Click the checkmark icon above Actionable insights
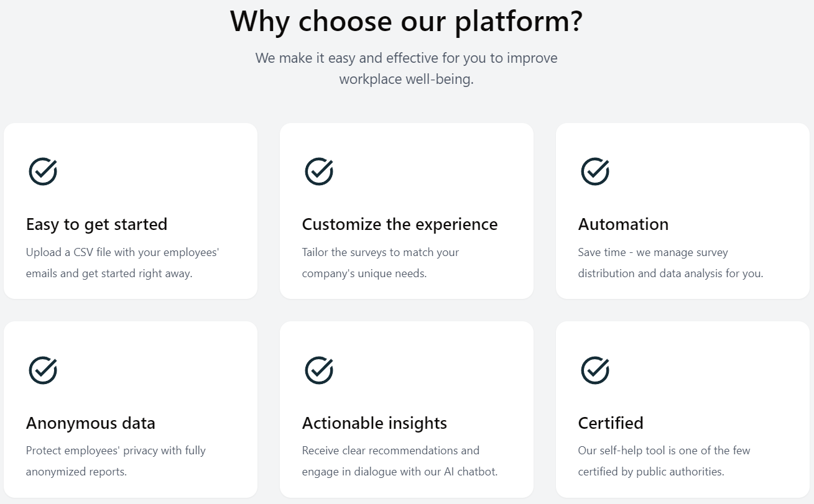The height and width of the screenshot is (504, 814). pyautogui.click(x=319, y=370)
